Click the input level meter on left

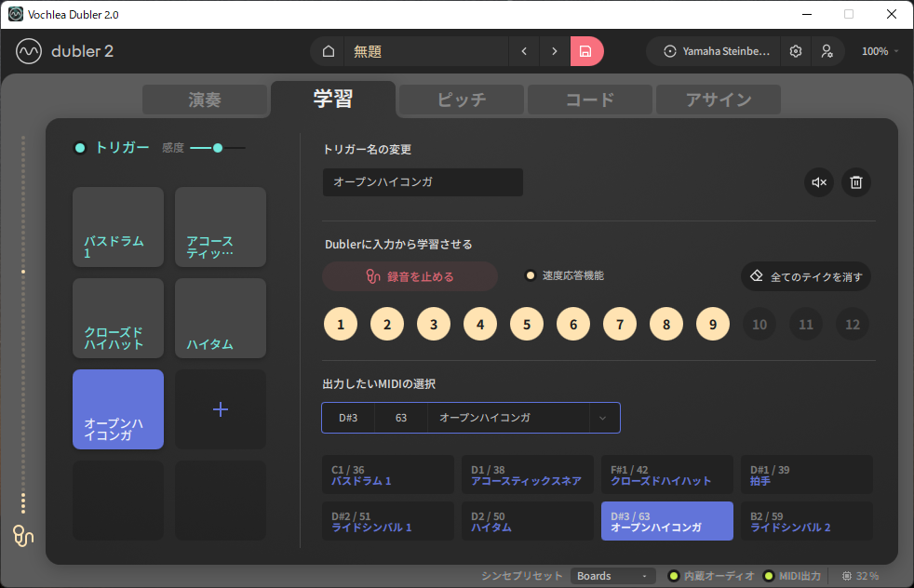(23, 326)
